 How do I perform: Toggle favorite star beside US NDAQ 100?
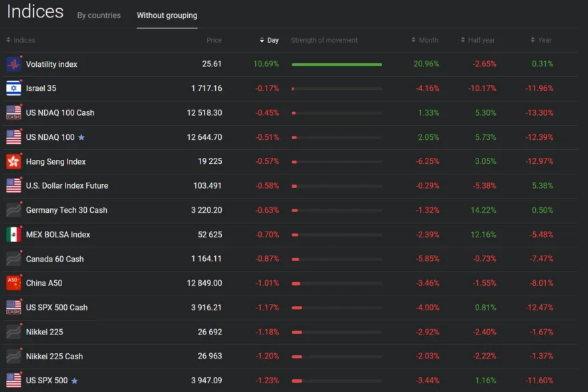(82, 137)
